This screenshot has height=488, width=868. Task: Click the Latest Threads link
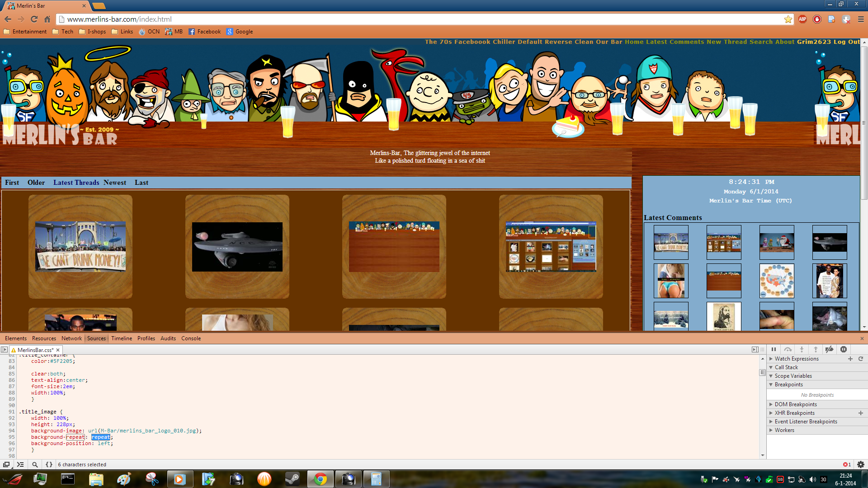(x=76, y=183)
